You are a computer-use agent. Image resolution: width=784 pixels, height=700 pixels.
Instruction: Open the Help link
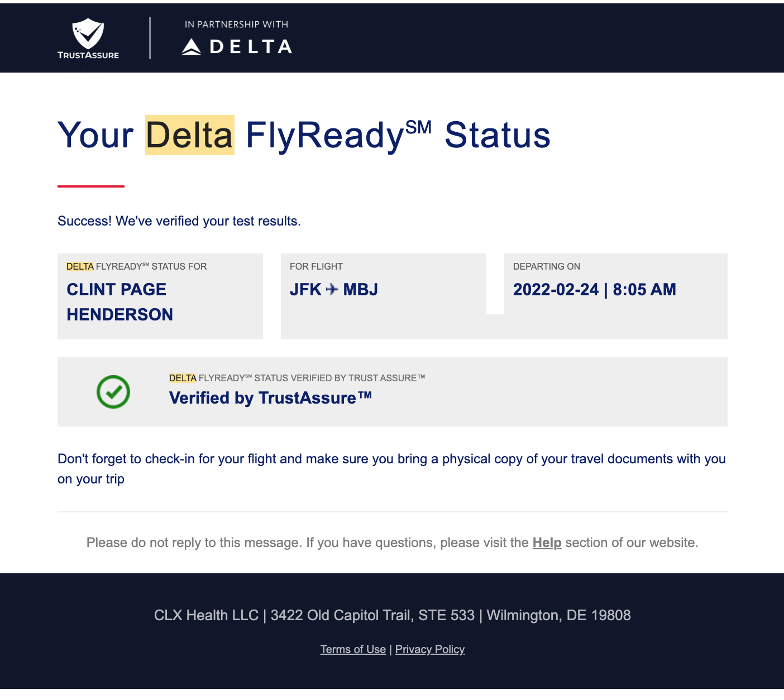point(547,543)
